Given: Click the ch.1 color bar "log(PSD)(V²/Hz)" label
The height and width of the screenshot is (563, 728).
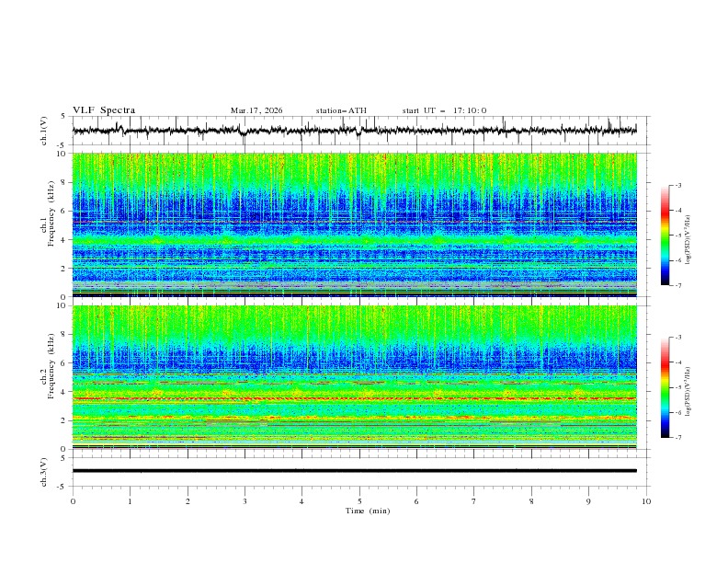Looking at the screenshot, I should coord(688,240).
